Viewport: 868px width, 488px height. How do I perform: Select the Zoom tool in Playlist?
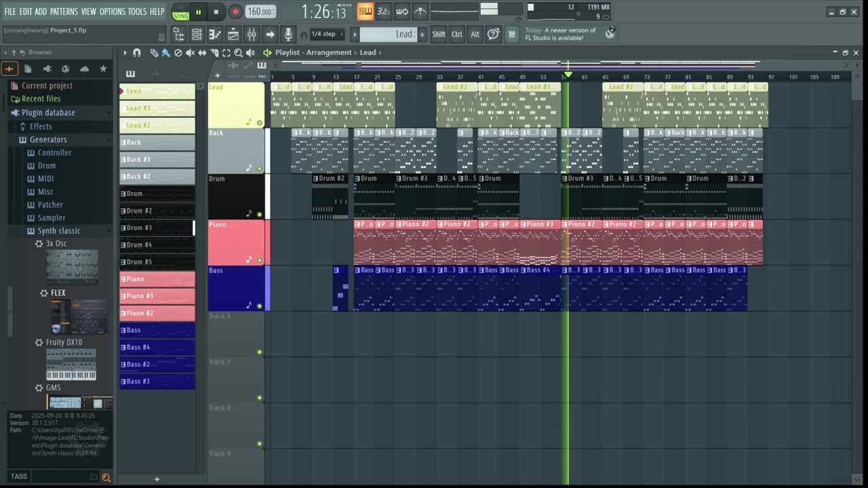click(238, 52)
